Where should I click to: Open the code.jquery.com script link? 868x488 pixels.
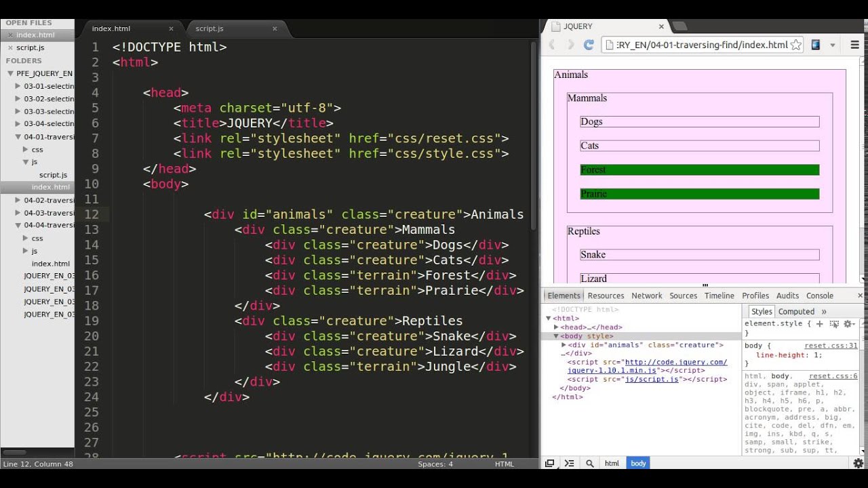click(x=647, y=367)
